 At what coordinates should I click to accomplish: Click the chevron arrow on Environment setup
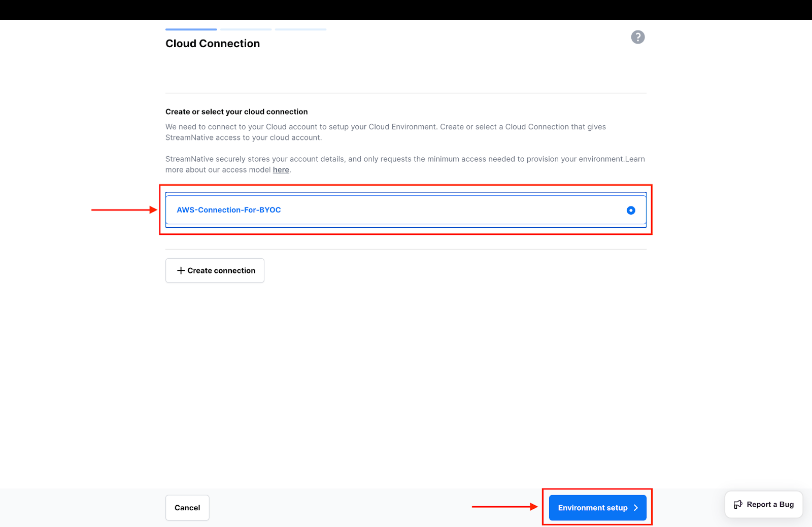[x=636, y=508]
